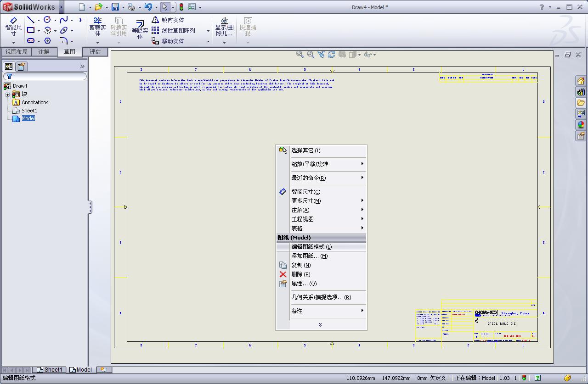Open dropdown under Smart Dimension button
The width and height of the screenshot is (588, 384).
(13, 43)
